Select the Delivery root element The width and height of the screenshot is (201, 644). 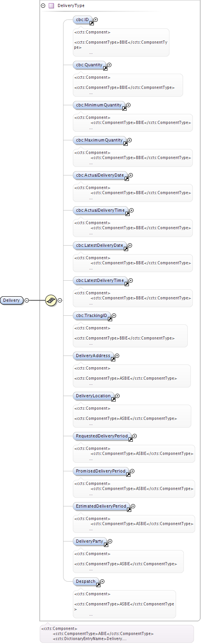pyautogui.click(x=12, y=300)
